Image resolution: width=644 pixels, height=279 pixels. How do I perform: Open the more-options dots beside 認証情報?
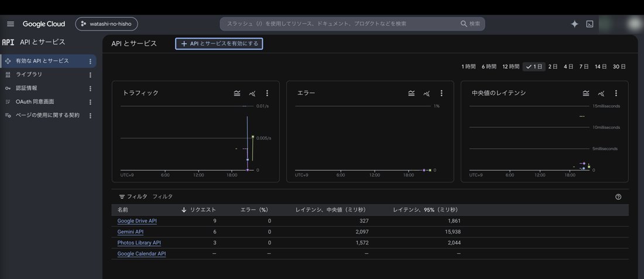pos(90,89)
